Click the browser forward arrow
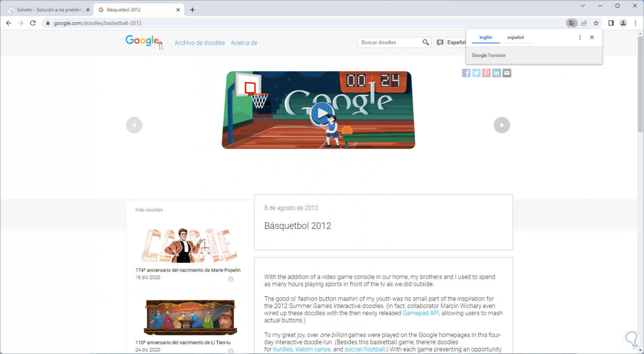Image resolution: width=644 pixels, height=354 pixels. click(x=21, y=23)
